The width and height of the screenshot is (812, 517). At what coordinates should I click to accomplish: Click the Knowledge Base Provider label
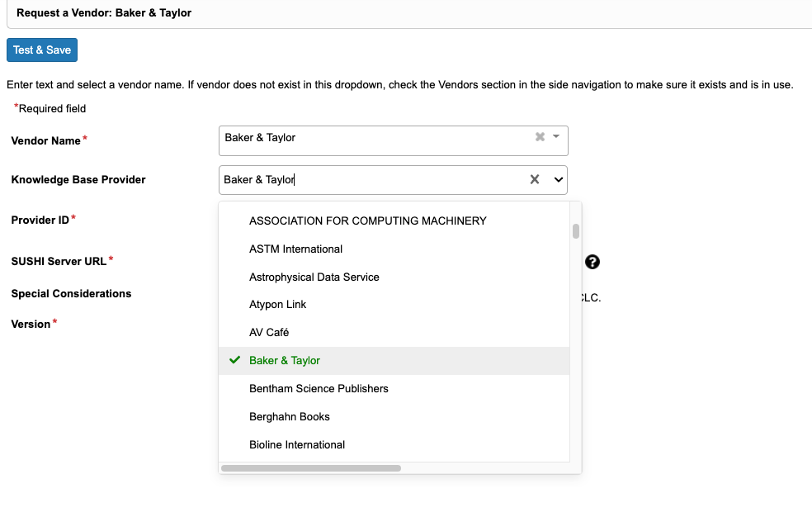pos(78,179)
